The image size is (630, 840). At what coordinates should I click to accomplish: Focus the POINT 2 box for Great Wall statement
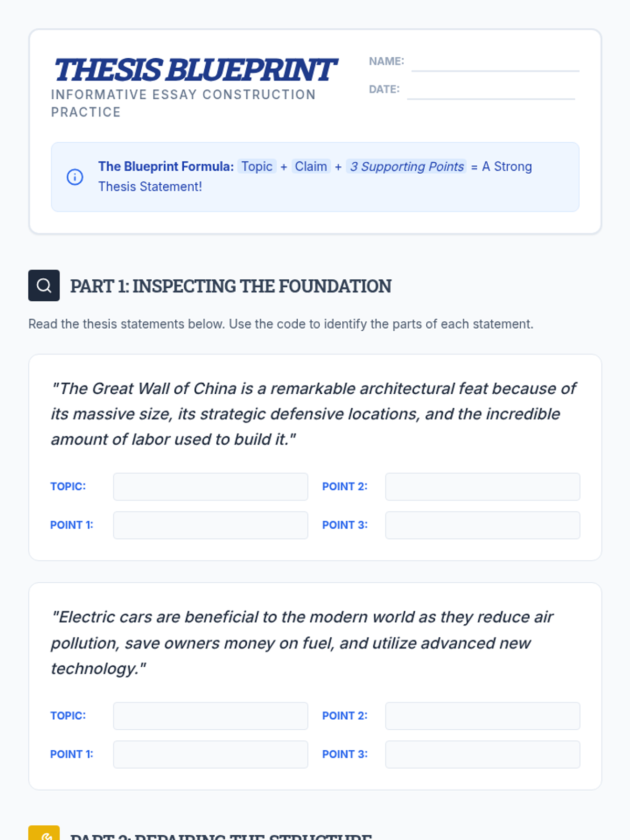coord(482,487)
